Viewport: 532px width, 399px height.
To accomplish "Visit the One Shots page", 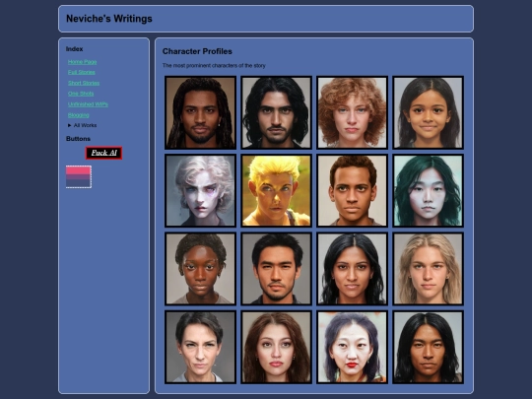I will [81, 94].
